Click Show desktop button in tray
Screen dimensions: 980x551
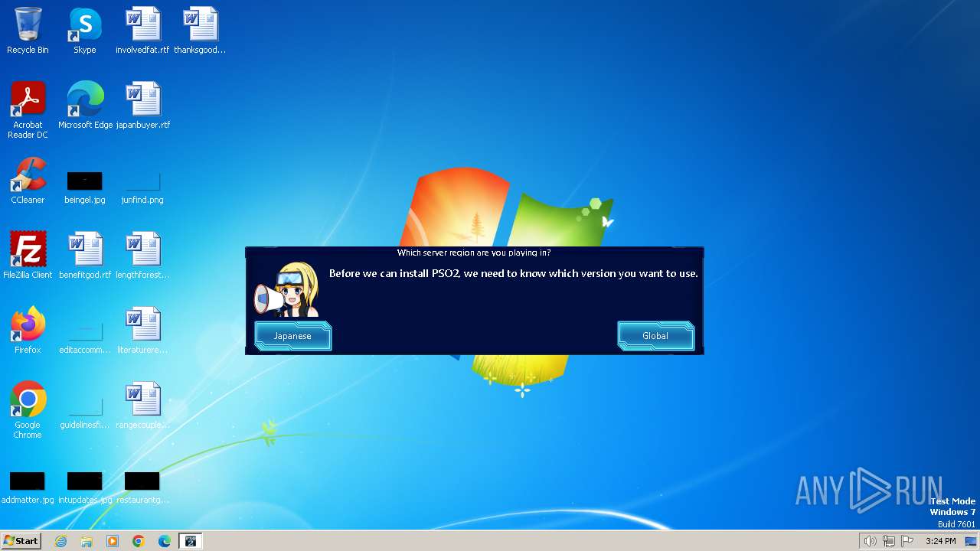click(971, 541)
